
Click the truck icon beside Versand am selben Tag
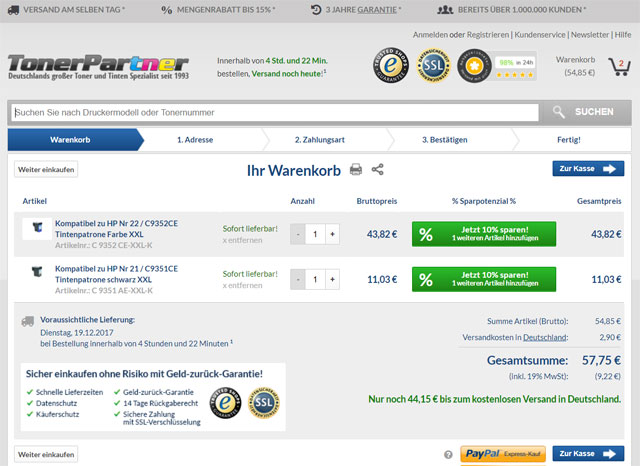[13, 10]
